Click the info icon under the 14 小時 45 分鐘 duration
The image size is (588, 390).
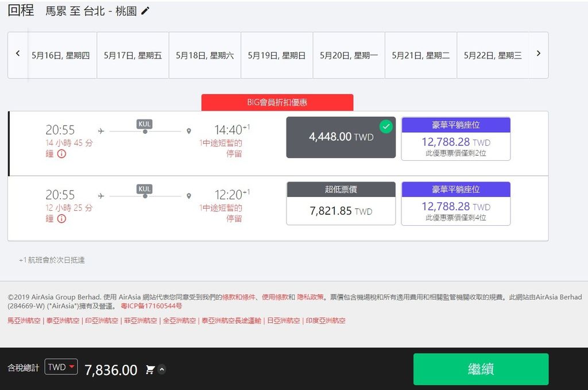point(61,154)
